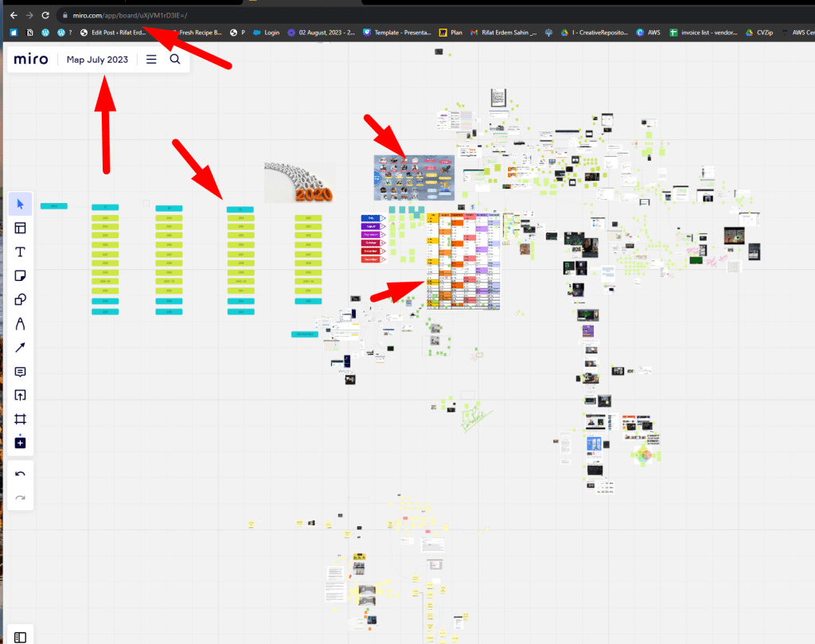Pick the Sticky note tool

[20, 275]
